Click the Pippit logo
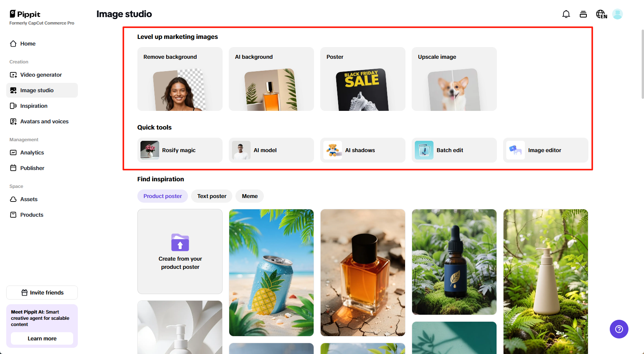This screenshot has height=354, width=644. point(25,14)
